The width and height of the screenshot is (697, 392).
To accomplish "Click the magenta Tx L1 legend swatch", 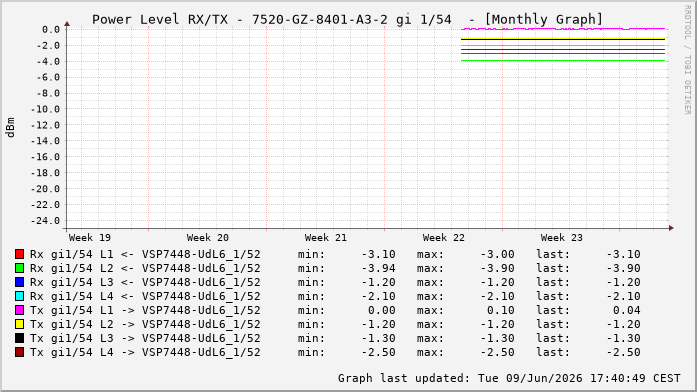I will coord(19,310).
